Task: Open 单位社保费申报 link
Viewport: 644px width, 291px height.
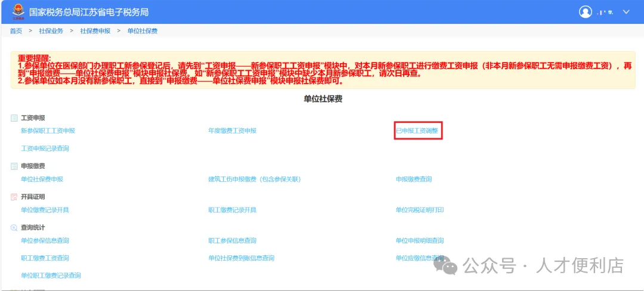Action: tap(42, 179)
